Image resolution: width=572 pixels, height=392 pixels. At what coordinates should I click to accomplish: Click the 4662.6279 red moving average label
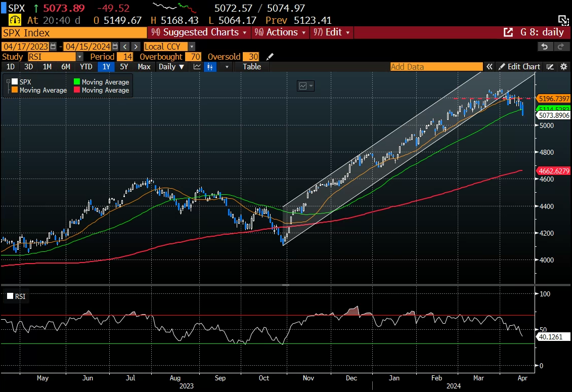point(554,171)
